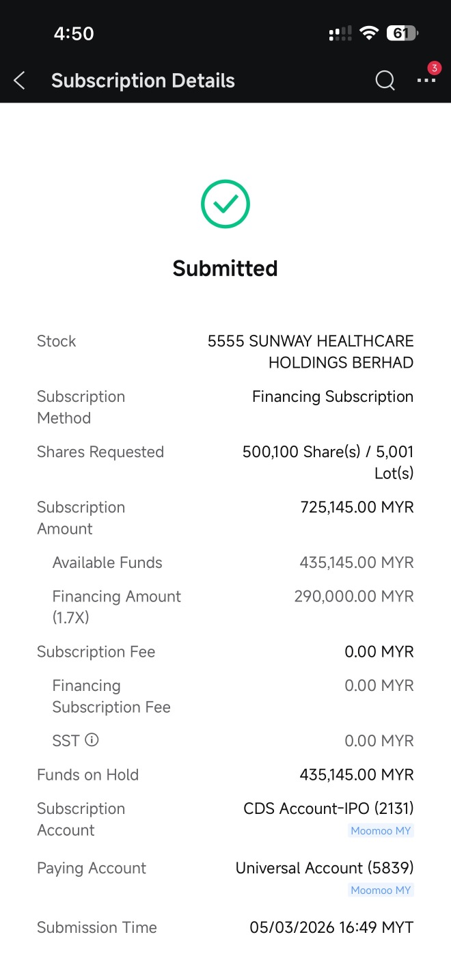
Task: Tap the Subscription Amount 725,145.00 MYR value
Action: pyautogui.click(x=357, y=507)
